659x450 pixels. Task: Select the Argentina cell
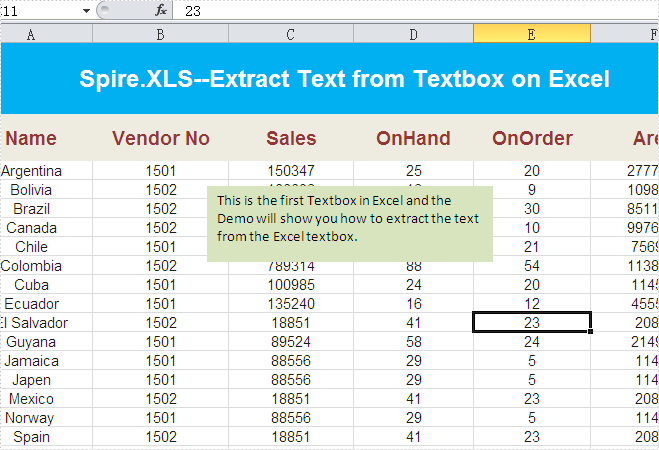pos(47,171)
